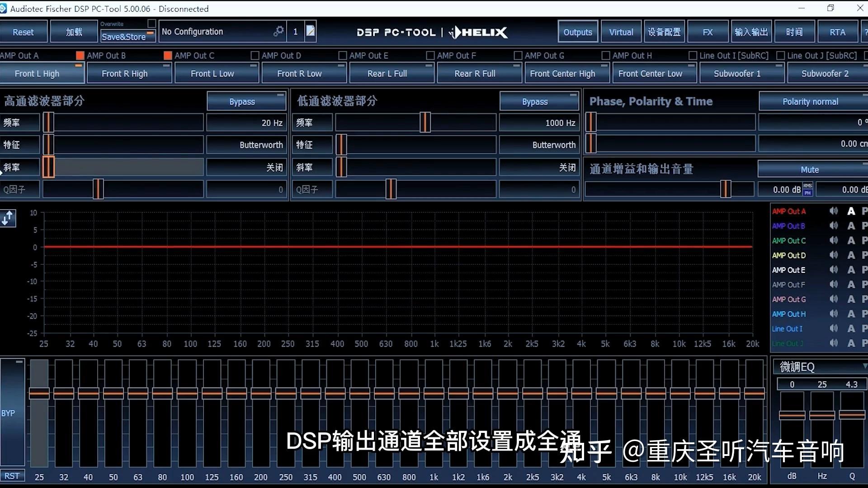The height and width of the screenshot is (488, 868).
Task: Open the Butterworth characteristic dropdown
Action: pos(246,145)
